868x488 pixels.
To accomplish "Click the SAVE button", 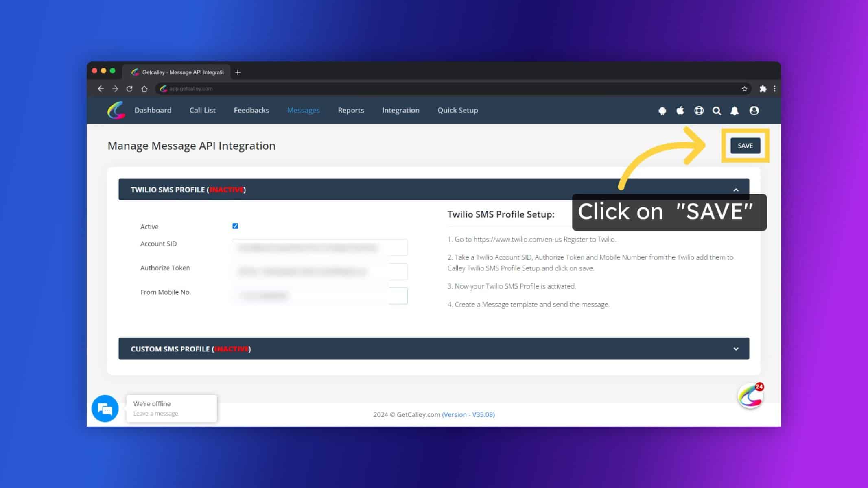I will click(745, 146).
